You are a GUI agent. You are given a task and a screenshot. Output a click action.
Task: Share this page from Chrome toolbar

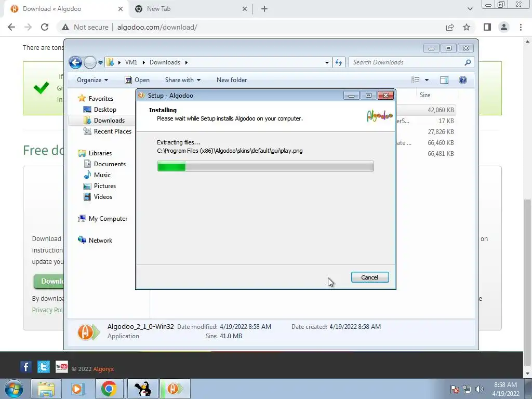pyautogui.click(x=450, y=27)
